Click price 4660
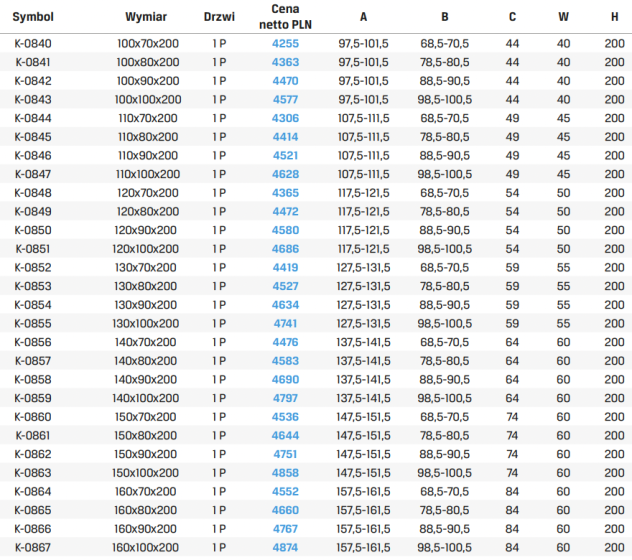 285,510
